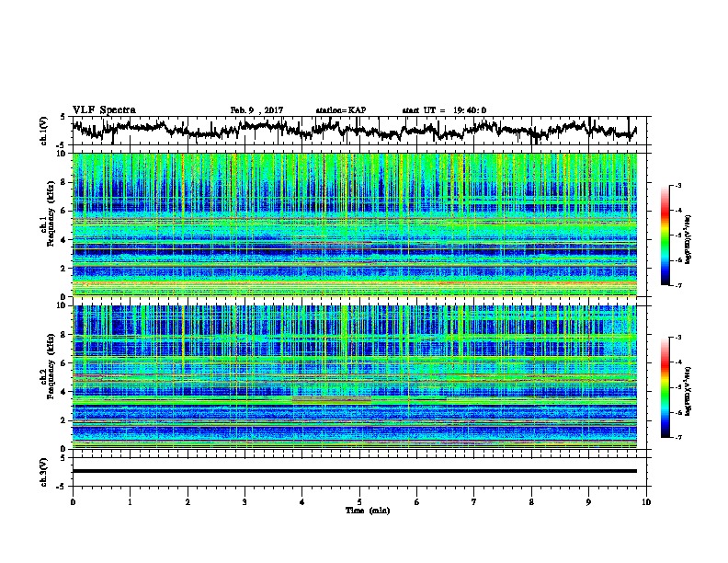Click the "ch.1(V)" vertical axis label
The height and width of the screenshot is (563, 728).
[x=44, y=131]
